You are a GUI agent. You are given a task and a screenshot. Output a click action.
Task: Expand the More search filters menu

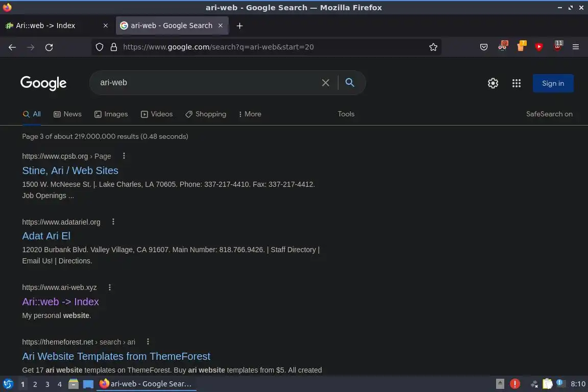(x=250, y=114)
